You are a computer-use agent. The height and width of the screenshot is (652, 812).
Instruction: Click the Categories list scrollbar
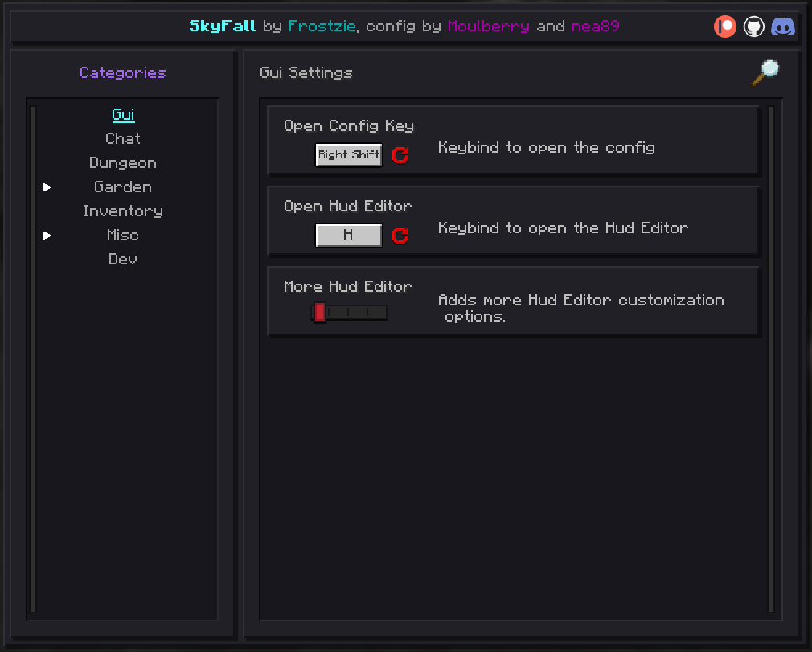pyautogui.click(x=33, y=359)
